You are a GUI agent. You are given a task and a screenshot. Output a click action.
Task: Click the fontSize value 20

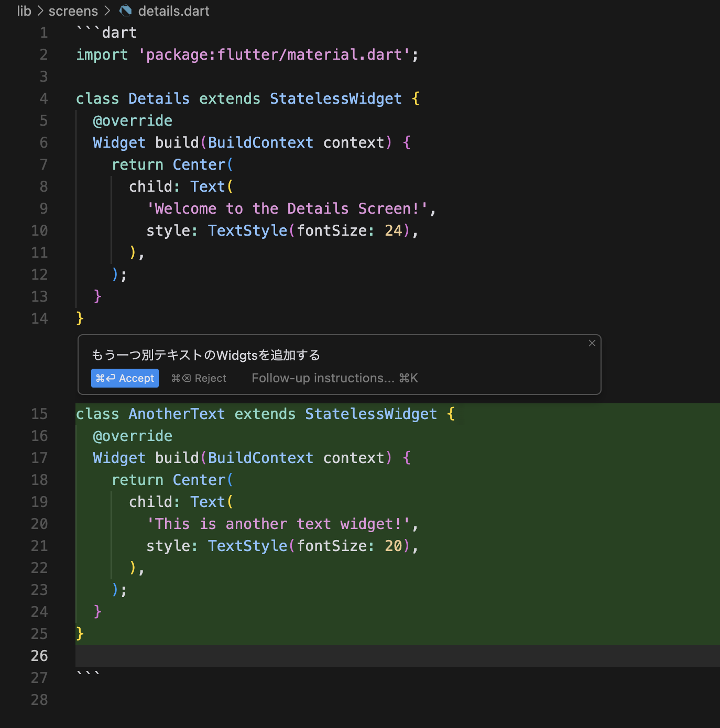pyautogui.click(x=393, y=546)
